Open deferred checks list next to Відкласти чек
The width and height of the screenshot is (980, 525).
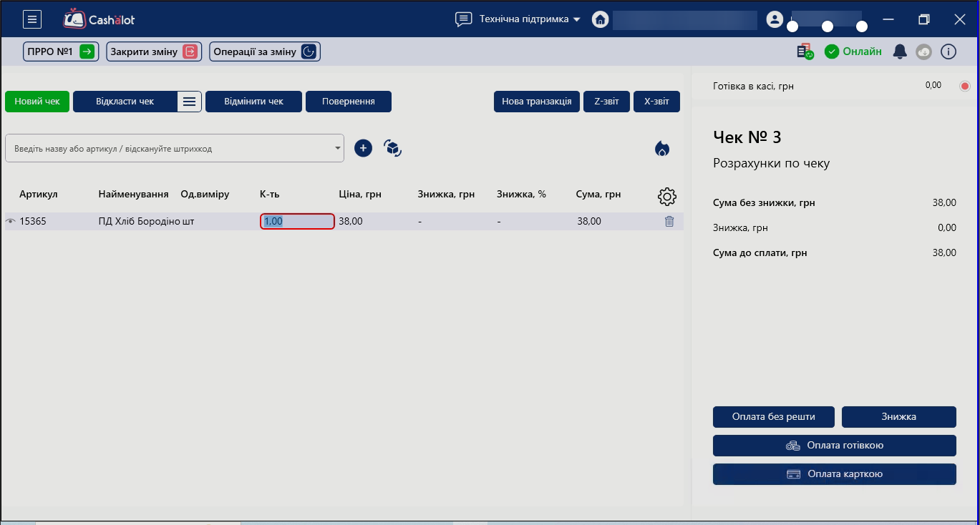click(189, 102)
